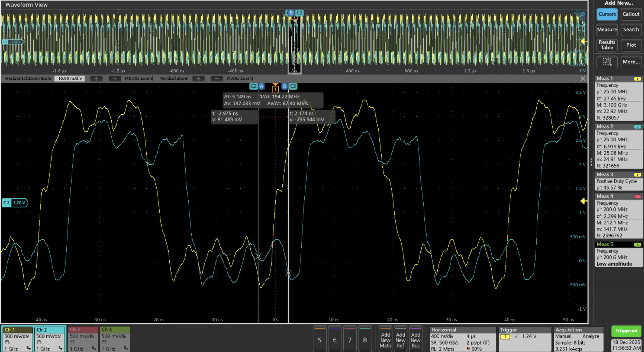Image resolution: width=644 pixels, height=352 pixels.
Task: Click the Plot button
Action: point(631,45)
